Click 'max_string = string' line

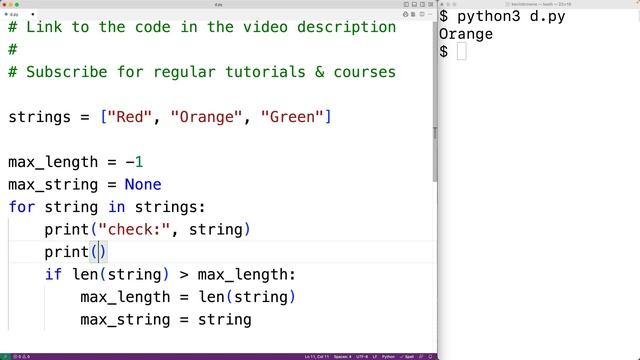coord(166,319)
